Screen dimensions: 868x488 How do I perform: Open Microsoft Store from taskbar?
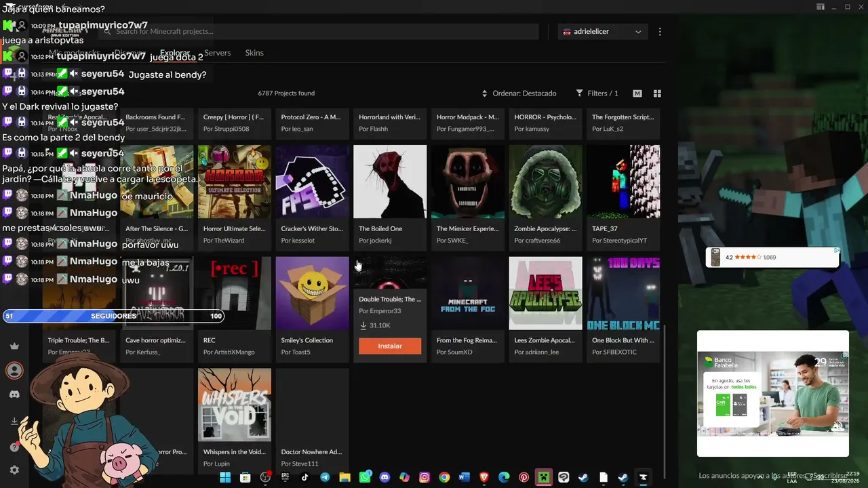coord(245,478)
